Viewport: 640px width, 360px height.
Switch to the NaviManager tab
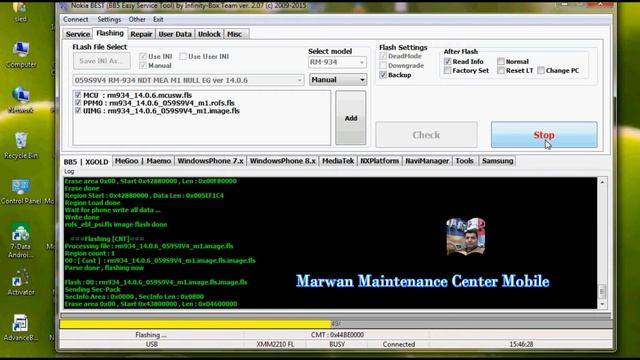(x=427, y=161)
